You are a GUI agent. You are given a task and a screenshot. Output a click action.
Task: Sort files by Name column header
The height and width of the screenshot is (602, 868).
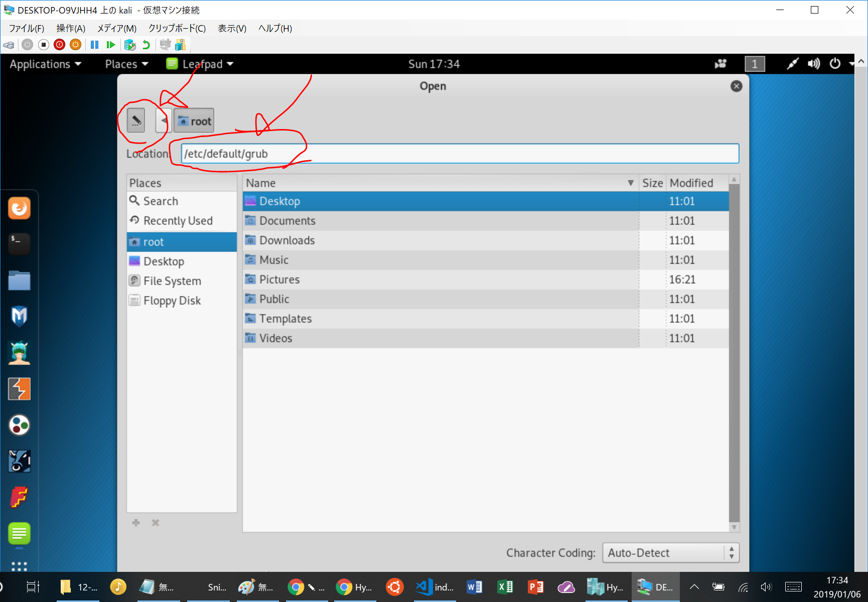click(437, 183)
